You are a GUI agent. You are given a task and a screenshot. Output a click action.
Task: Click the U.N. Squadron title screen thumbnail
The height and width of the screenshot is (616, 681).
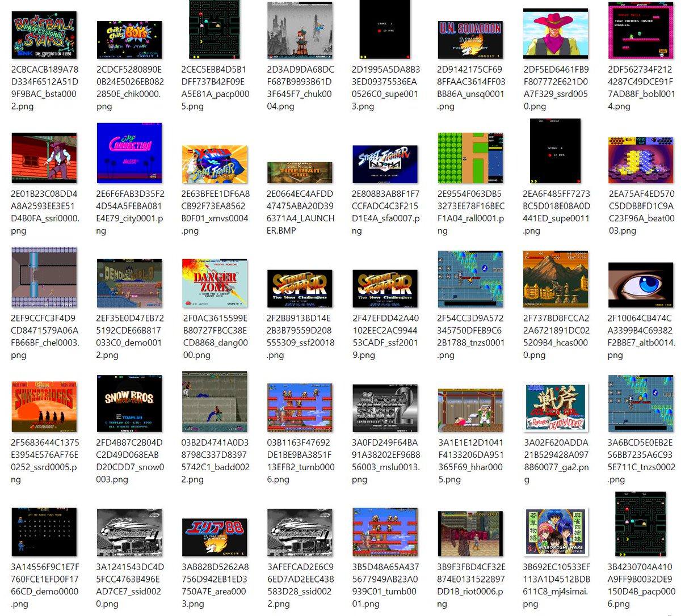tap(470, 40)
